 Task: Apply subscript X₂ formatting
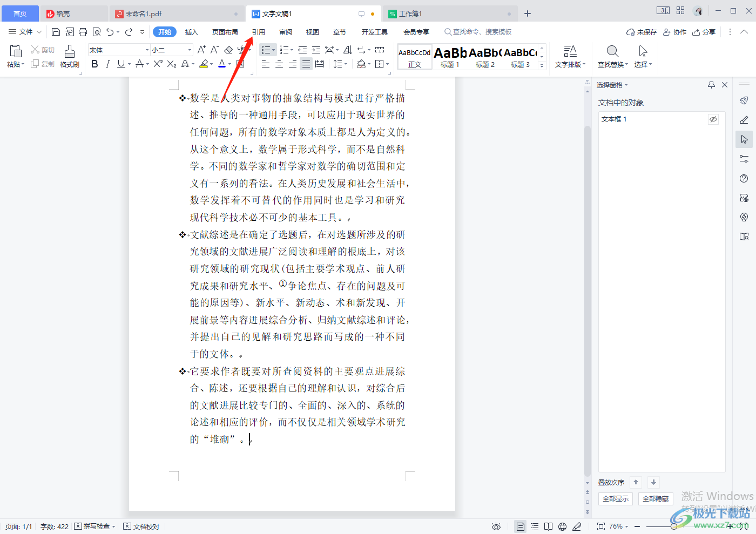coord(172,64)
